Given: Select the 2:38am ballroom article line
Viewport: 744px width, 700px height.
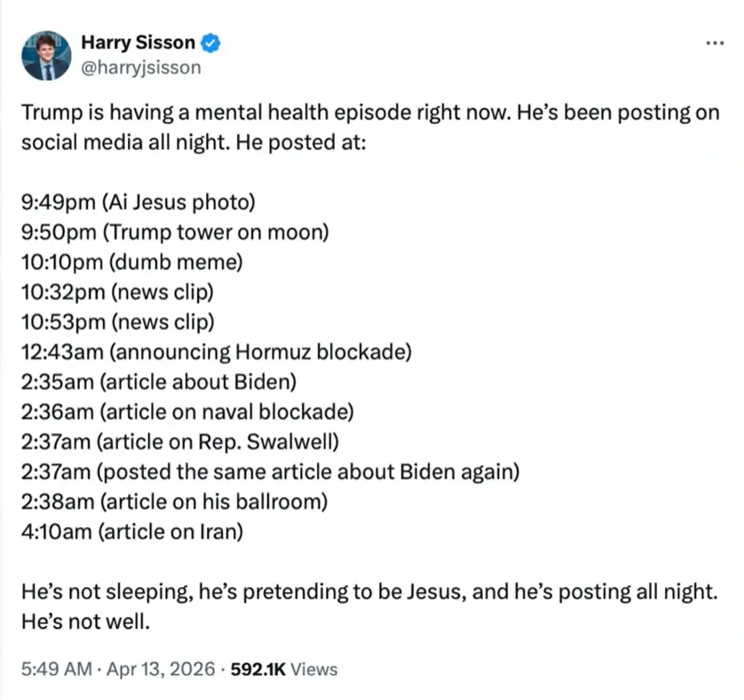Looking at the screenshot, I should coord(175,501).
